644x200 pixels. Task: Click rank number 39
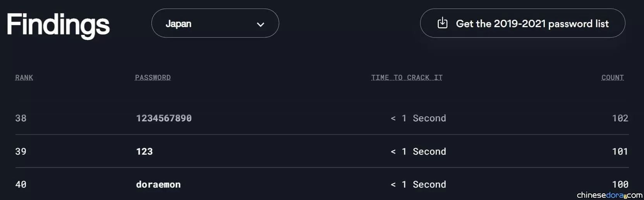(21, 152)
